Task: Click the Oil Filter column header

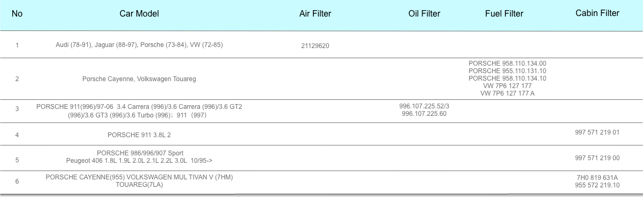Action: point(424,14)
